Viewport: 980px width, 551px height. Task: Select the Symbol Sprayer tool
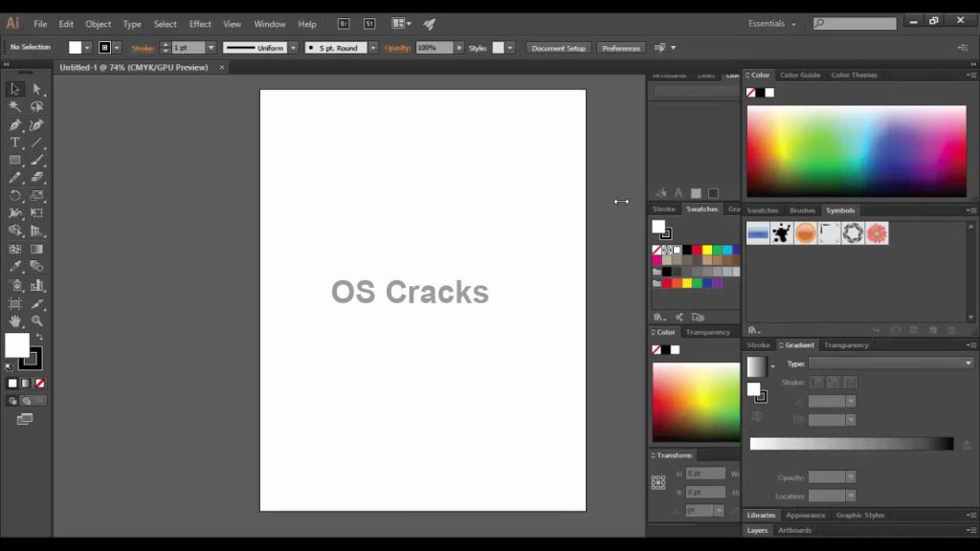(x=15, y=285)
